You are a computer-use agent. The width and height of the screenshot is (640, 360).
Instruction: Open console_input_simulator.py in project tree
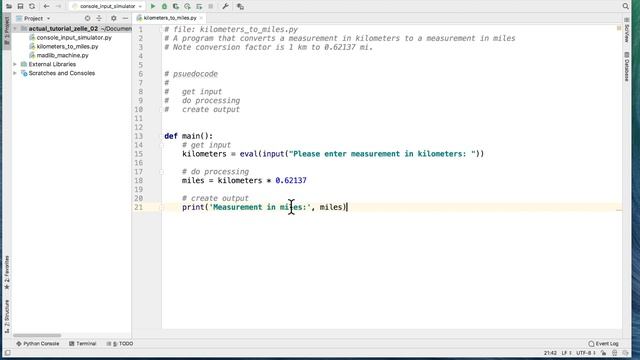(74, 38)
